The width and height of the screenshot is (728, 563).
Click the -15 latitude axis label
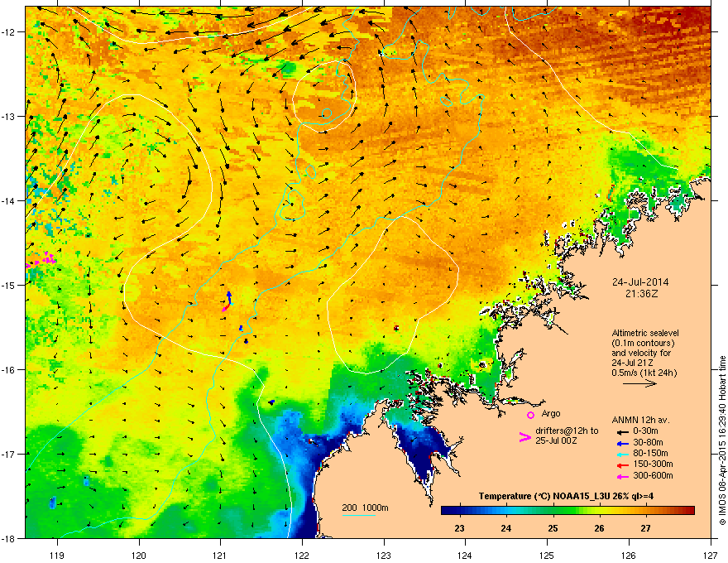pos(8,285)
